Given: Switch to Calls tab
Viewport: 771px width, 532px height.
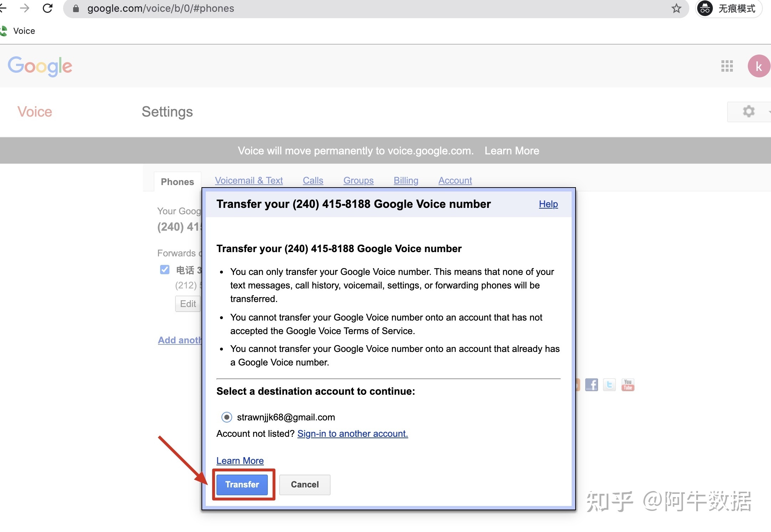Looking at the screenshot, I should coord(313,180).
